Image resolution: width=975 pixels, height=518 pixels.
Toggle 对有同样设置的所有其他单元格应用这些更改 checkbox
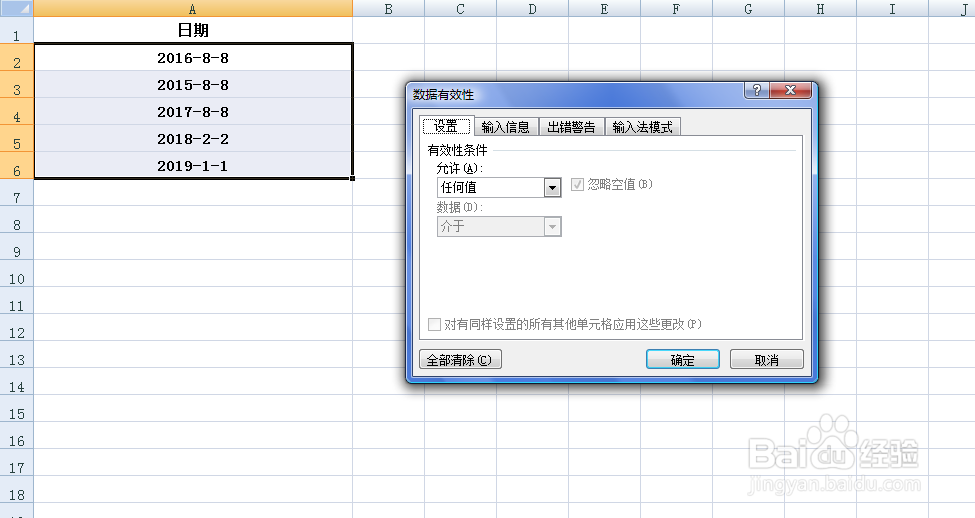[435, 325]
